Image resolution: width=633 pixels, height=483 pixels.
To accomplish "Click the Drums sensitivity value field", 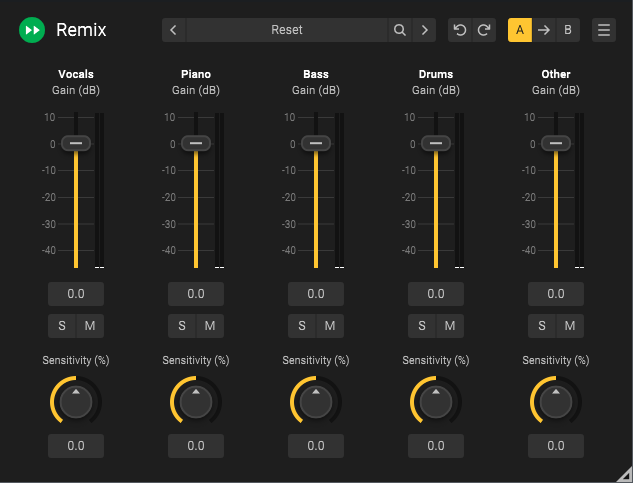I will point(436,446).
